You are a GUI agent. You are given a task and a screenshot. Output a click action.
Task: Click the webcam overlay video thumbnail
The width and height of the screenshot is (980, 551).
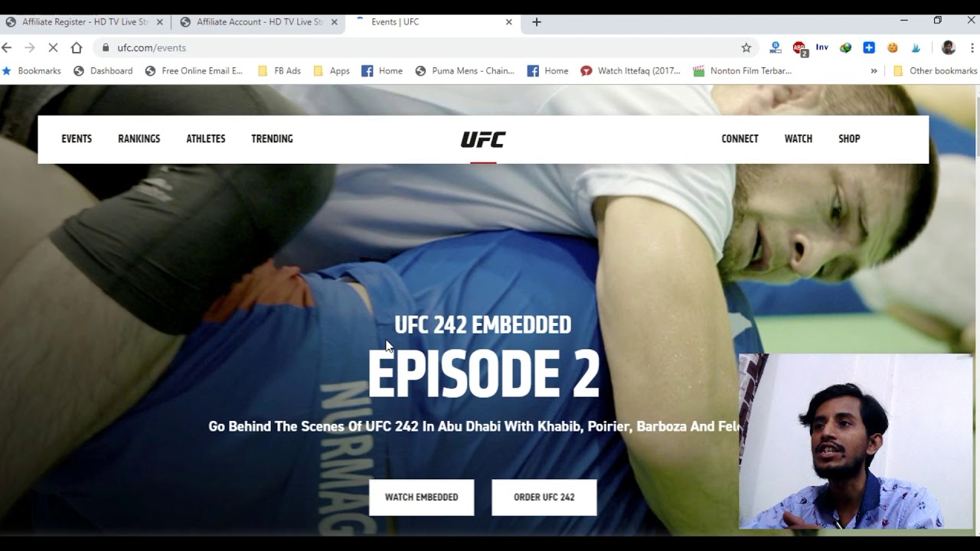click(x=855, y=441)
